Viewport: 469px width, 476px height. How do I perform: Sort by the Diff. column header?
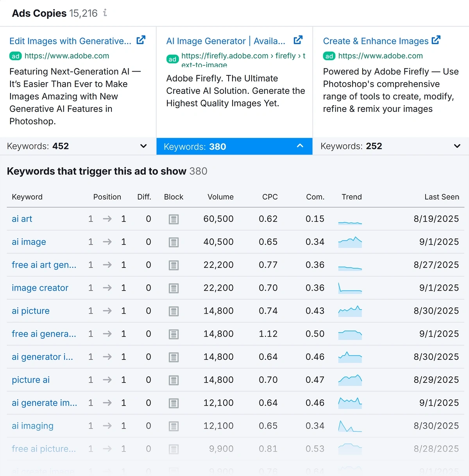(144, 197)
